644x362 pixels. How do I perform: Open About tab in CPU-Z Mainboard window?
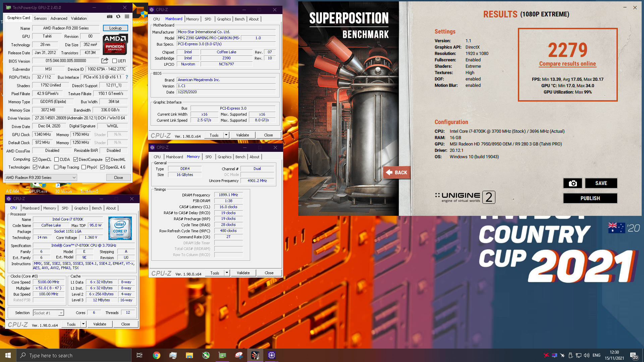[254, 19]
